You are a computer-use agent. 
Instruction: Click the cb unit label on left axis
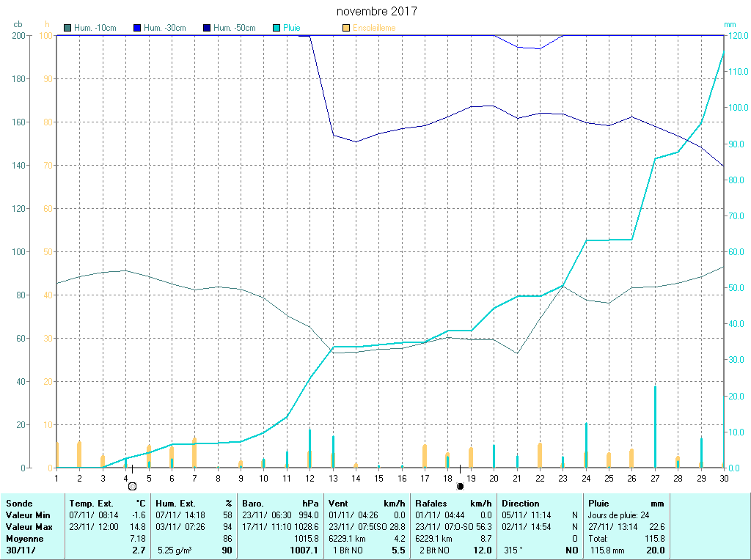click(x=18, y=25)
